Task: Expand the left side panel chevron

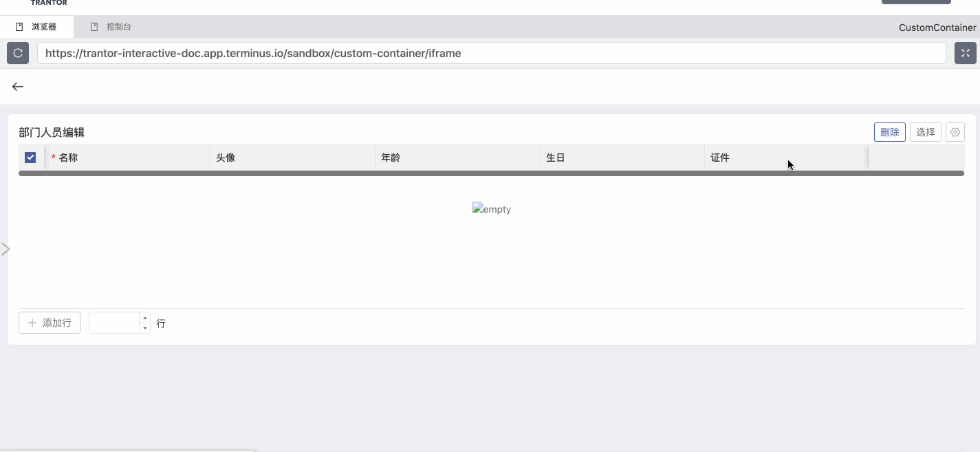Action: tap(6, 249)
